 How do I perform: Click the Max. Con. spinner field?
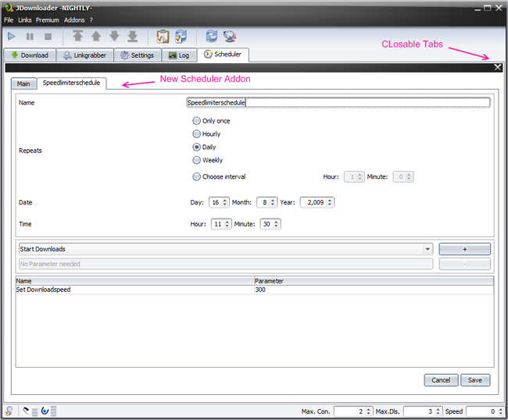click(353, 411)
